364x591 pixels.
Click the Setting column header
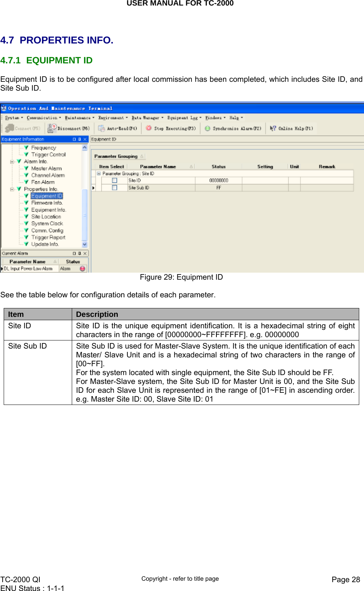[265, 167]
